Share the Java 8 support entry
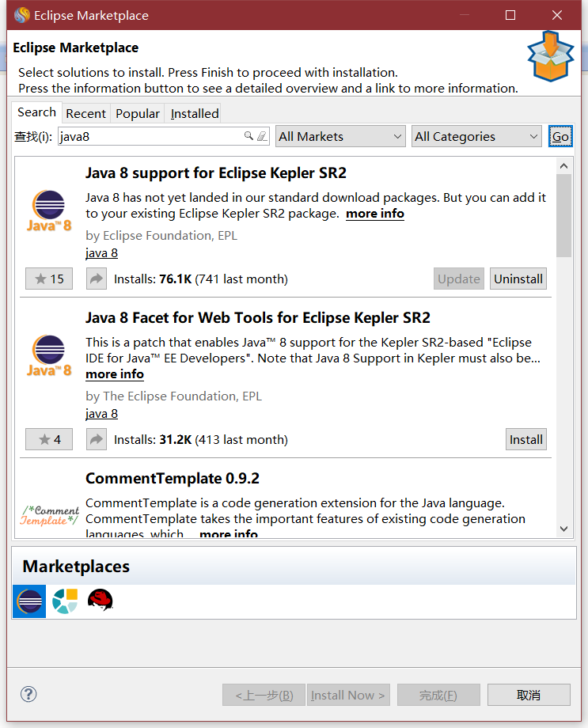The image size is (588, 728). point(97,279)
